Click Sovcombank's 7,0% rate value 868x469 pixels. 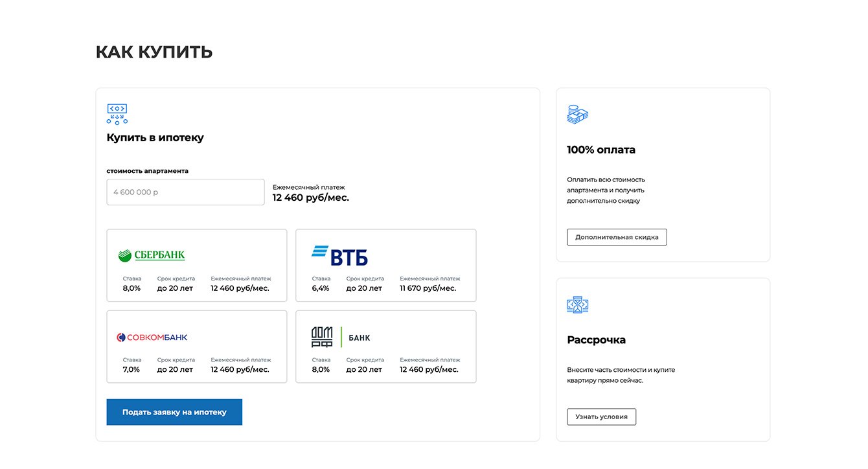click(131, 369)
